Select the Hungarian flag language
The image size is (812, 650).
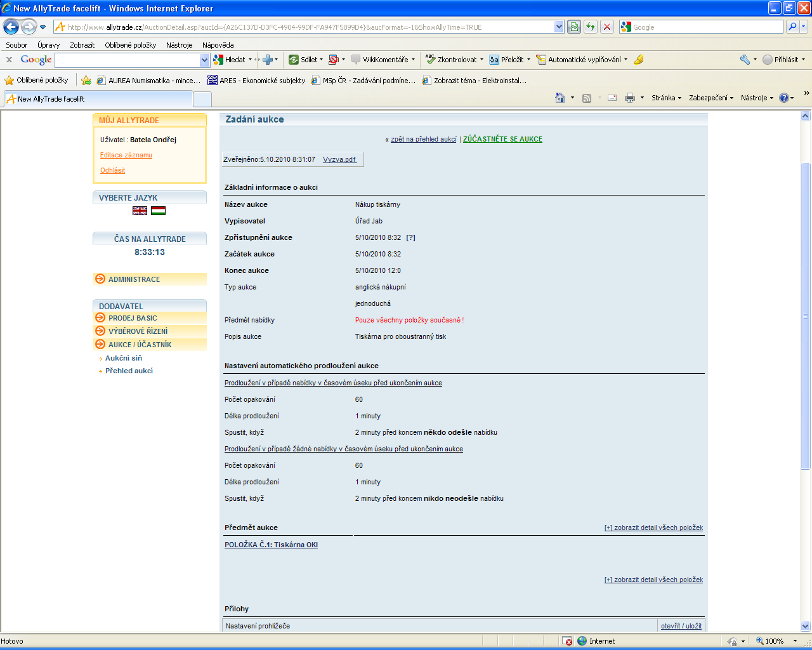point(159,211)
